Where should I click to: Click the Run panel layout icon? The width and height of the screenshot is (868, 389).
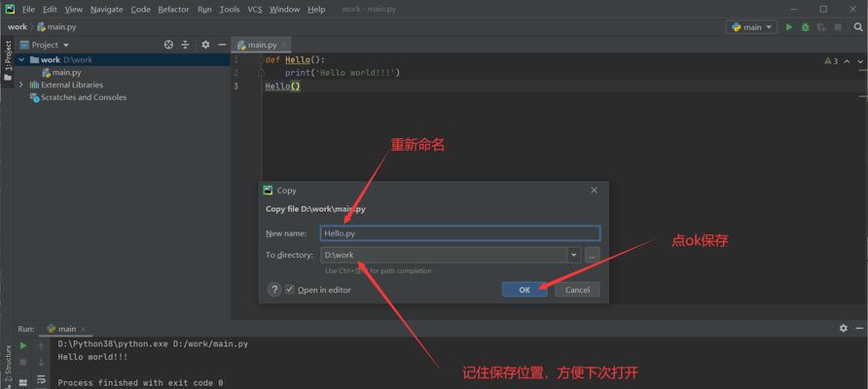23,382
